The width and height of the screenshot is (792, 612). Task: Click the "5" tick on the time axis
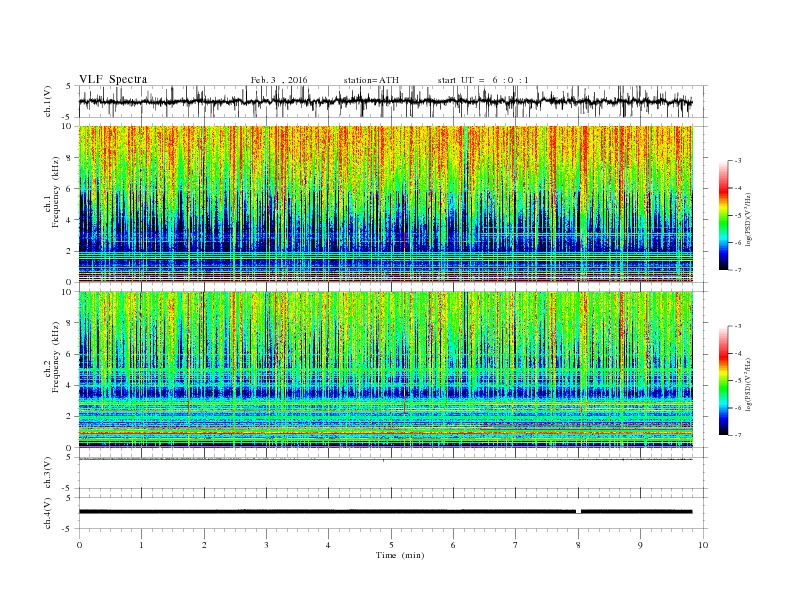click(391, 545)
